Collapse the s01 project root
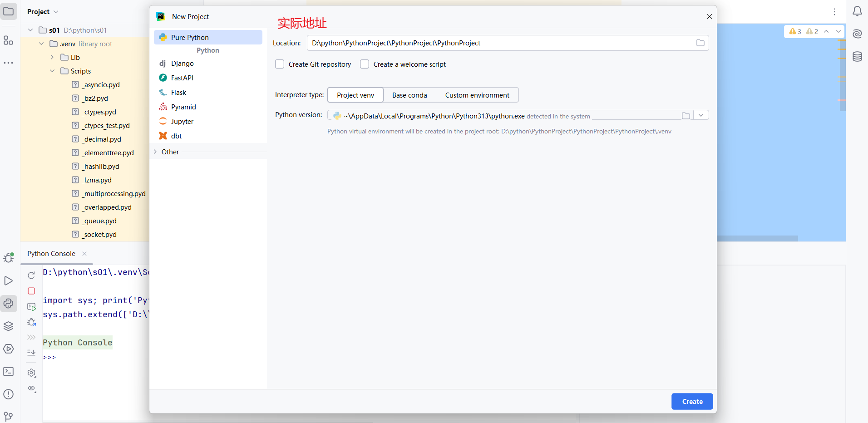This screenshot has height=423, width=868. pyautogui.click(x=30, y=30)
